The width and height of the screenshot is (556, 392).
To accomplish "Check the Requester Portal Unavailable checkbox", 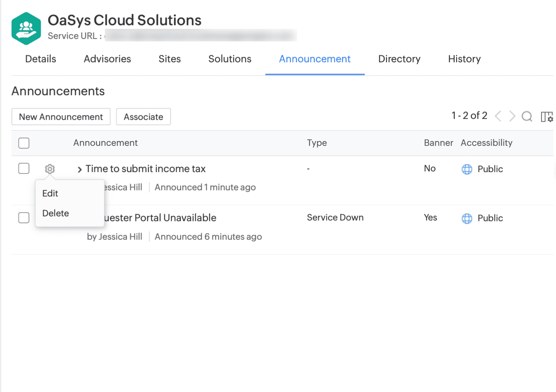I will tap(24, 218).
